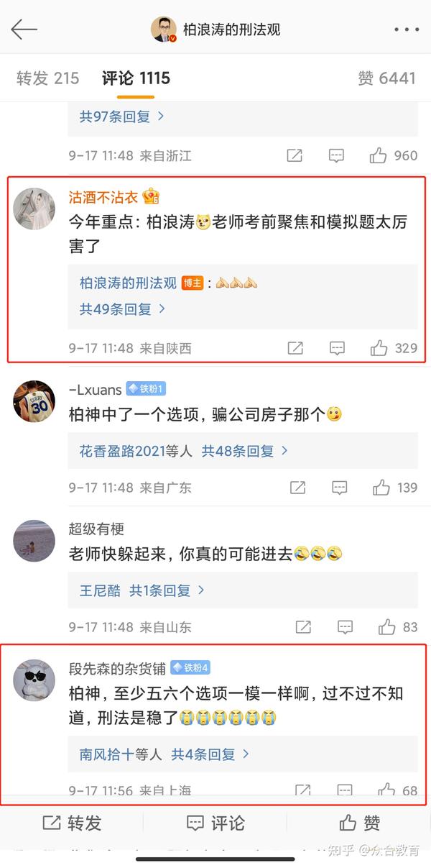Viewport: 431px width, 868px height.
Task: Like 超级有梗 comment with 83 likes
Action: pyautogui.click(x=397, y=627)
